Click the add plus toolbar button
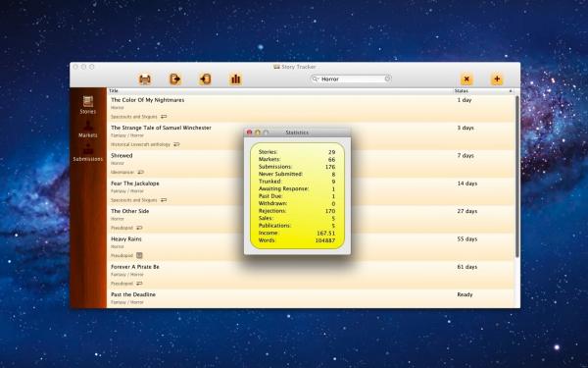Viewport: 588px width, 368px height. [497, 79]
